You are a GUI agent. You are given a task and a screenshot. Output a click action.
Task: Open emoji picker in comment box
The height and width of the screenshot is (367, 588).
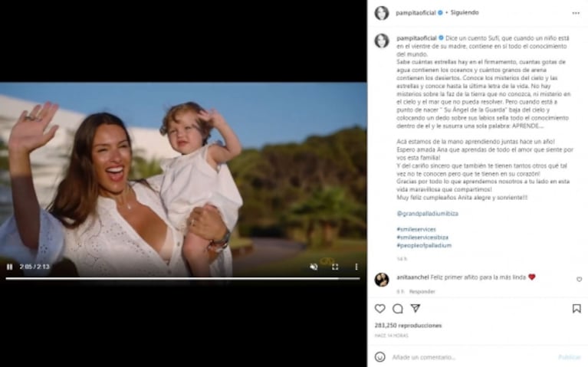click(380, 357)
